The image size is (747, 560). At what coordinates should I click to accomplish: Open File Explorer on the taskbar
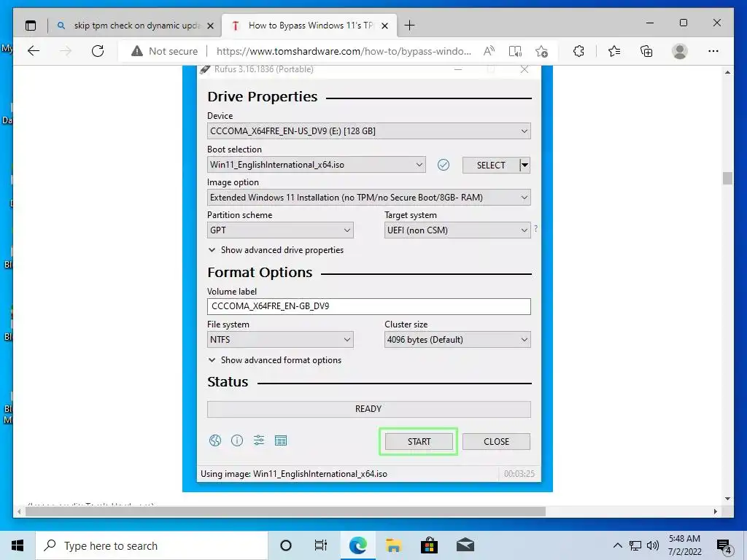393,545
